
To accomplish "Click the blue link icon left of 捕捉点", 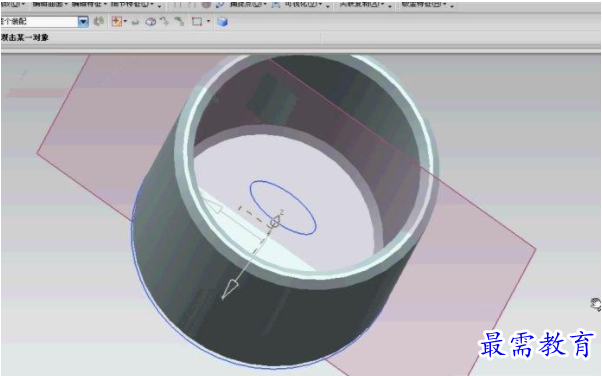I will pos(220,4).
